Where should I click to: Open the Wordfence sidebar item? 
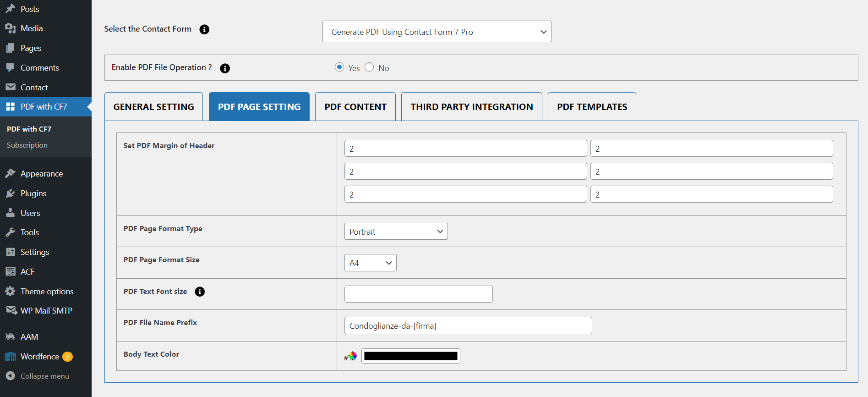39,357
